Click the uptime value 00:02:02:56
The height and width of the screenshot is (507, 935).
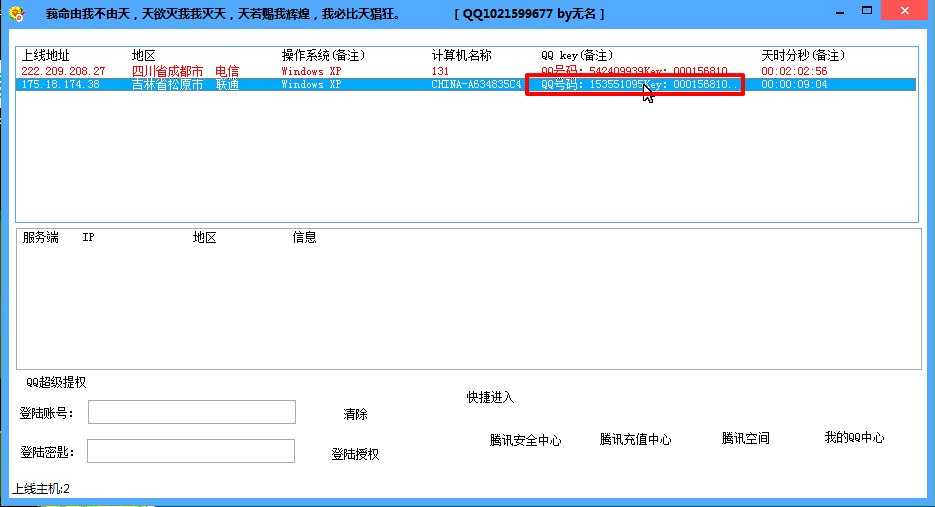tap(794, 71)
